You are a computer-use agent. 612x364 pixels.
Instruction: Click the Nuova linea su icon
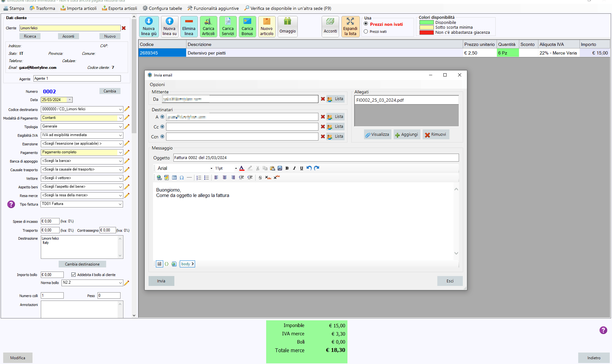(169, 26)
